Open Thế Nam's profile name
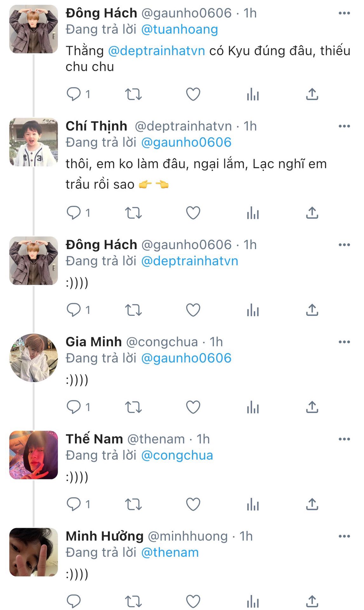 click(x=94, y=439)
